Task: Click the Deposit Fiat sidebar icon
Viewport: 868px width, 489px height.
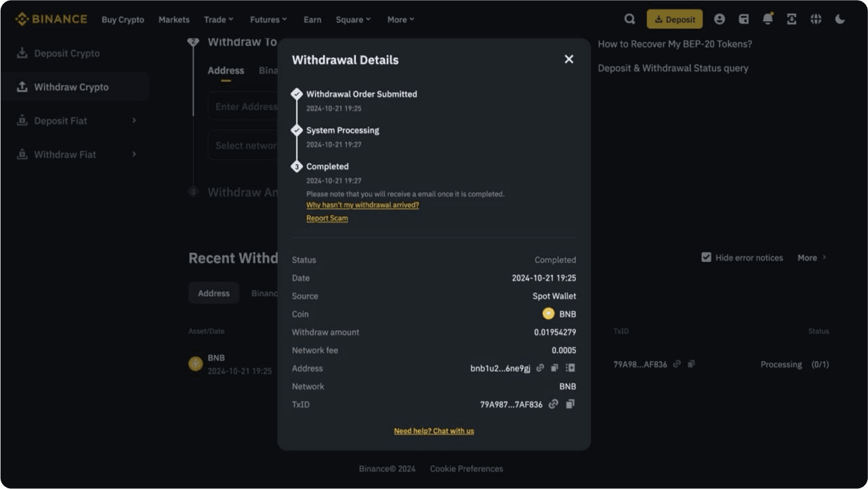Action: (22, 121)
